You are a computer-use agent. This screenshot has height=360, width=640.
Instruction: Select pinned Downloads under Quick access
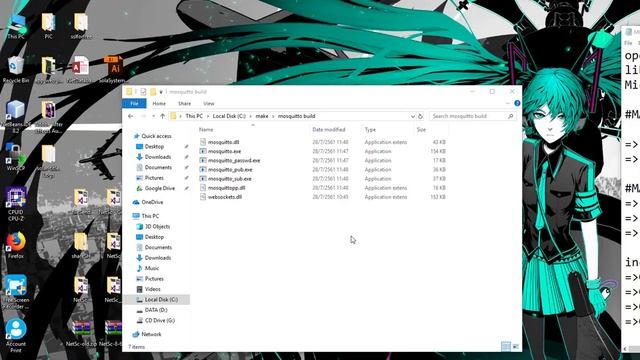pyautogui.click(x=158, y=157)
